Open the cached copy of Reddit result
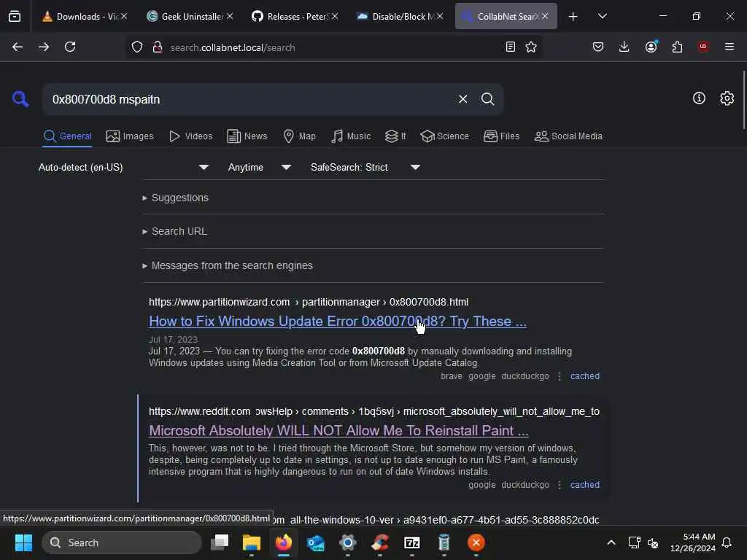Image resolution: width=747 pixels, height=560 pixels. pyautogui.click(x=584, y=485)
